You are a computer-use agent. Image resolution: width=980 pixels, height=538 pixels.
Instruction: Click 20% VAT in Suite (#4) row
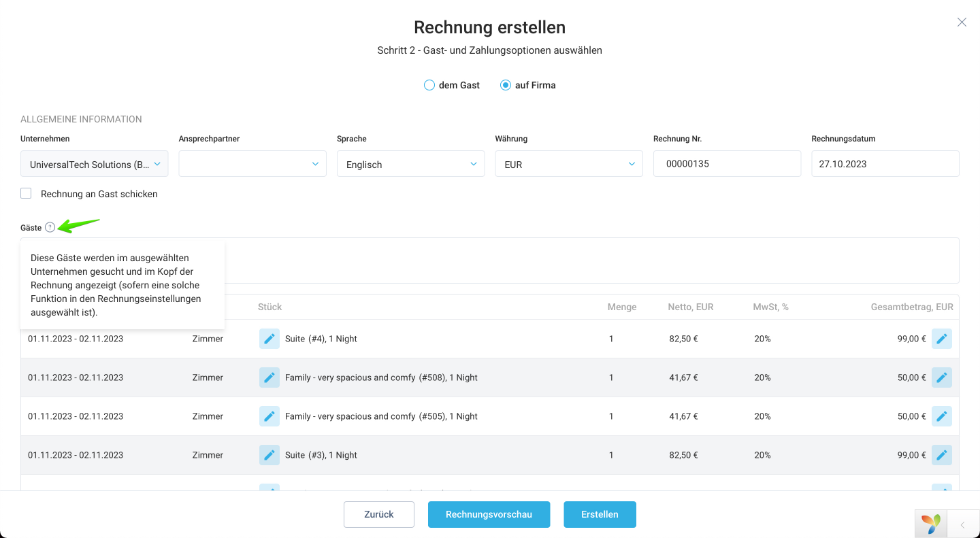click(762, 339)
